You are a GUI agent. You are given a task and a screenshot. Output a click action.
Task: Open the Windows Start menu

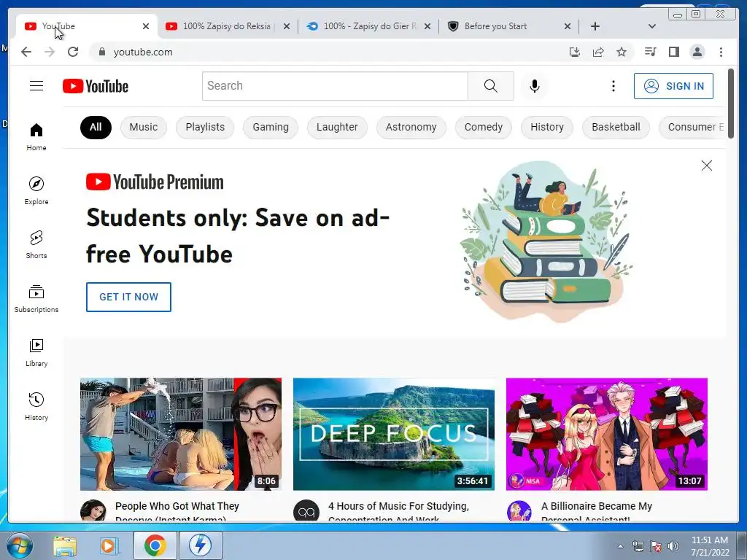[x=20, y=545]
